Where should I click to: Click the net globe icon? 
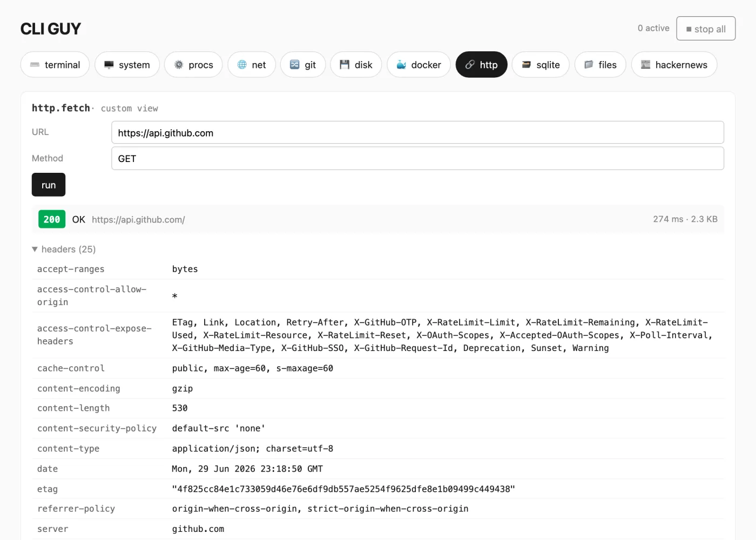tap(242, 65)
